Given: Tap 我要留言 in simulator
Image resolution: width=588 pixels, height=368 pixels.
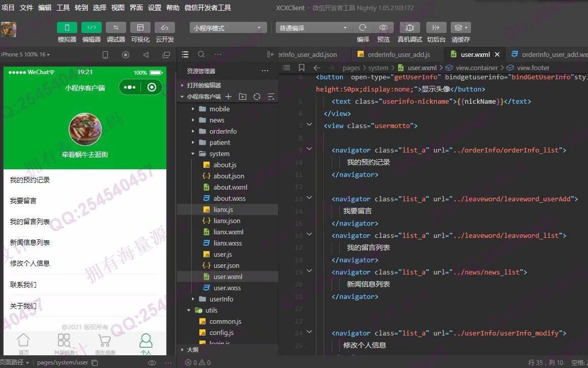Looking at the screenshot, I should (23, 201).
